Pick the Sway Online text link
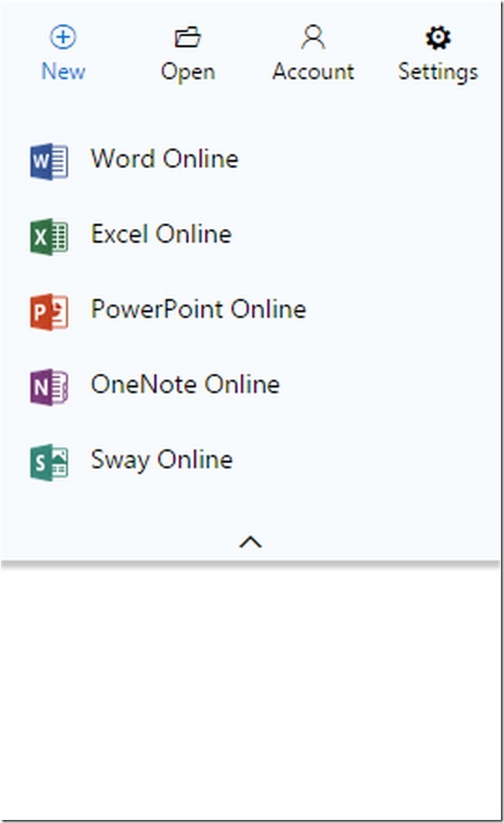This screenshot has height=823, width=504. click(x=162, y=460)
